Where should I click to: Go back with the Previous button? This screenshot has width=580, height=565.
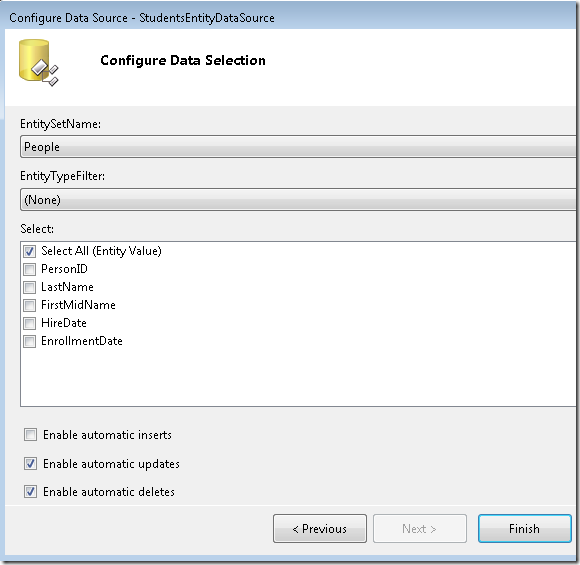[x=320, y=528]
